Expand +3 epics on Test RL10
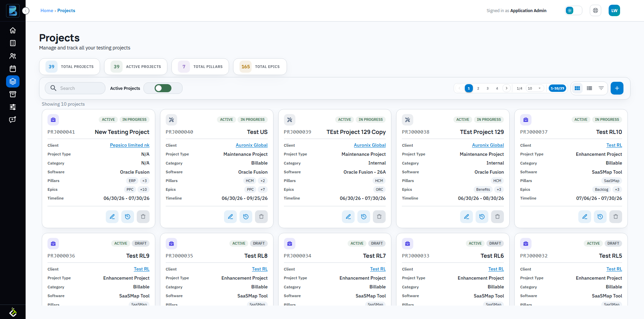 click(617, 189)
